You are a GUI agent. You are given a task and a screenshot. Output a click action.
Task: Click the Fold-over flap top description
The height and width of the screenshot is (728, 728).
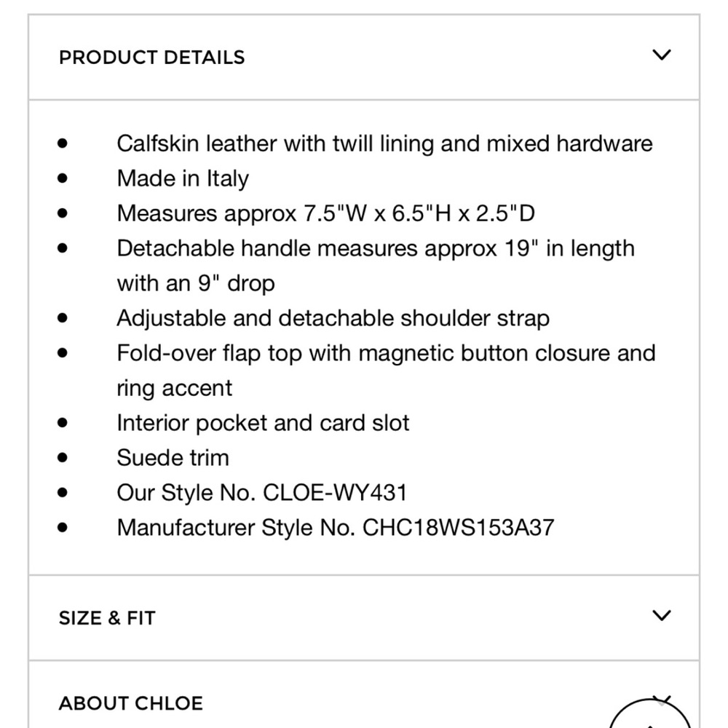tap(386, 371)
